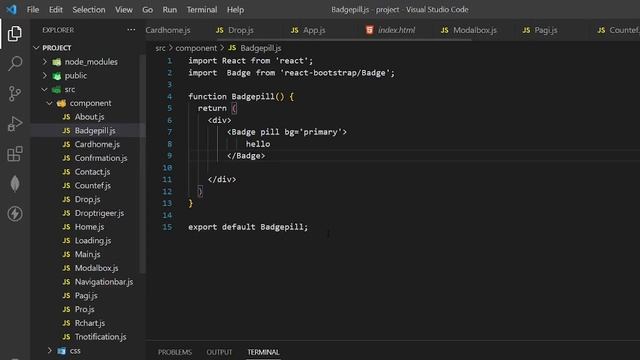Screen dimensions: 640x360
Task: Open the Explorer view in activity bar
Action: (15, 33)
